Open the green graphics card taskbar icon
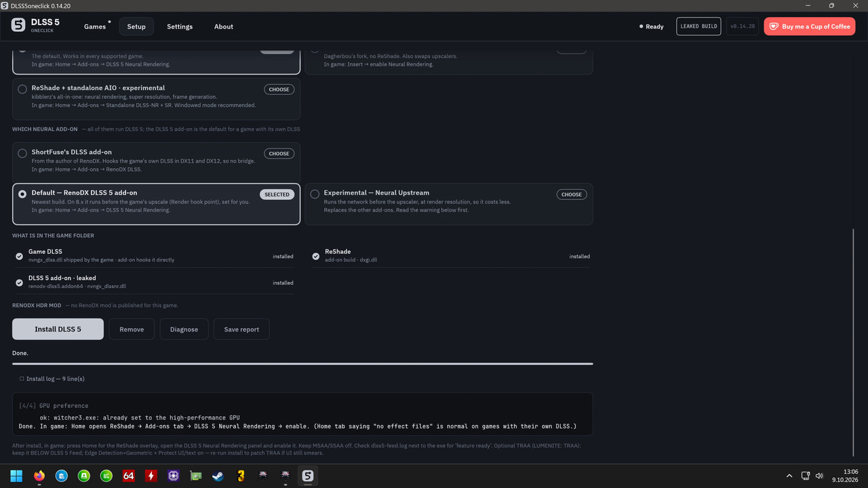The image size is (868, 488). click(195, 476)
